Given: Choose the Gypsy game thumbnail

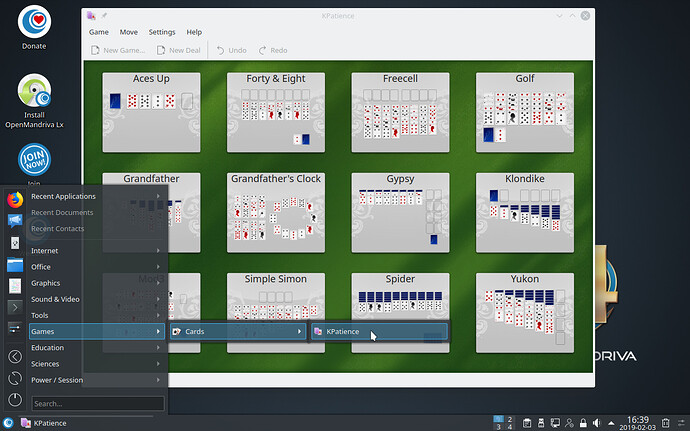Looking at the screenshot, I should pyautogui.click(x=400, y=213).
